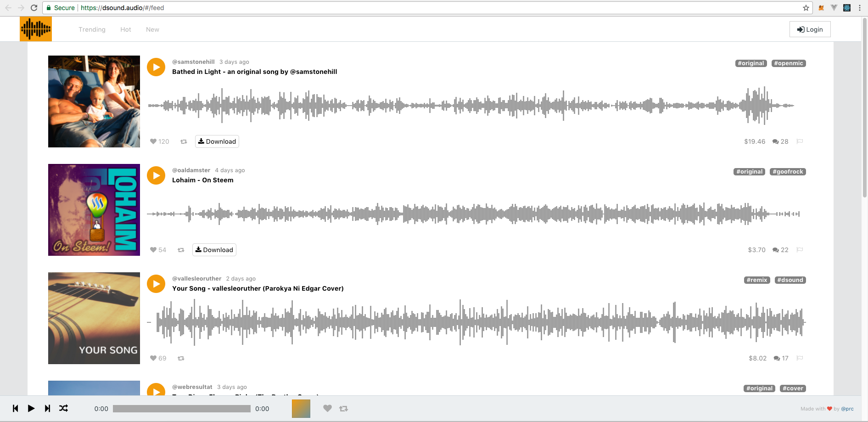Resteem current track in player bar
The height and width of the screenshot is (422, 868).
tap(343, 408)
